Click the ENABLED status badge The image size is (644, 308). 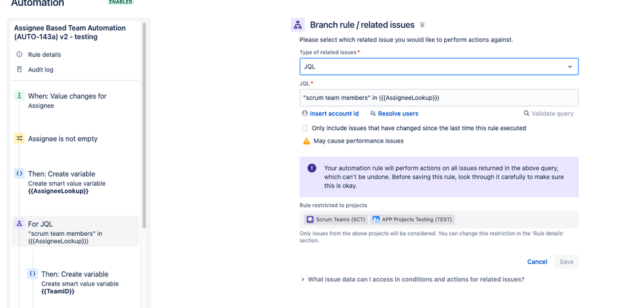click(x=121, y=2)
